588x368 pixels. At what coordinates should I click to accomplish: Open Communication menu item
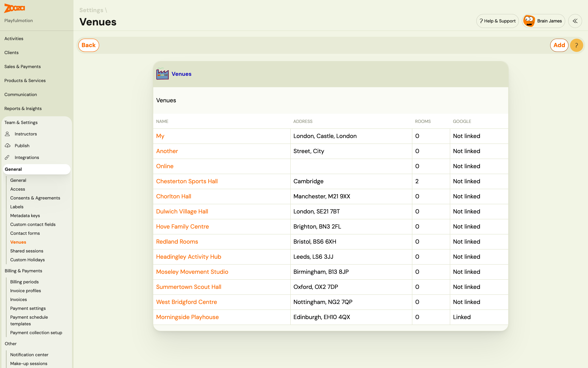(x=21, y=94)
